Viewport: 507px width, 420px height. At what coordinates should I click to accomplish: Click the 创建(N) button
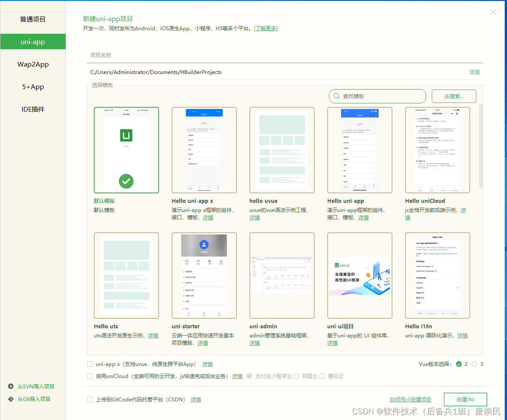(x=465, y=399)
